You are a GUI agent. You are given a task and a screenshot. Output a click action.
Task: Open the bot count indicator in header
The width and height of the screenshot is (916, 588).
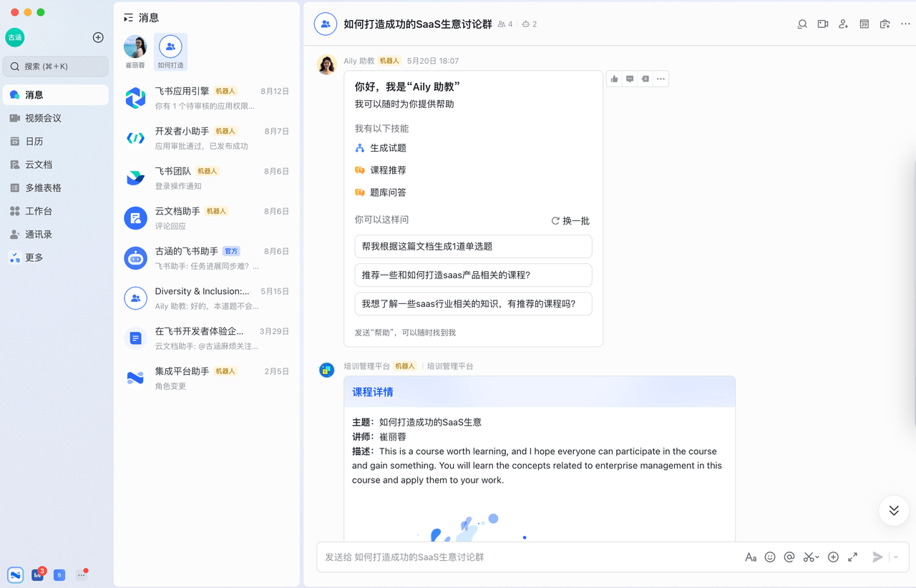(530, 24)
